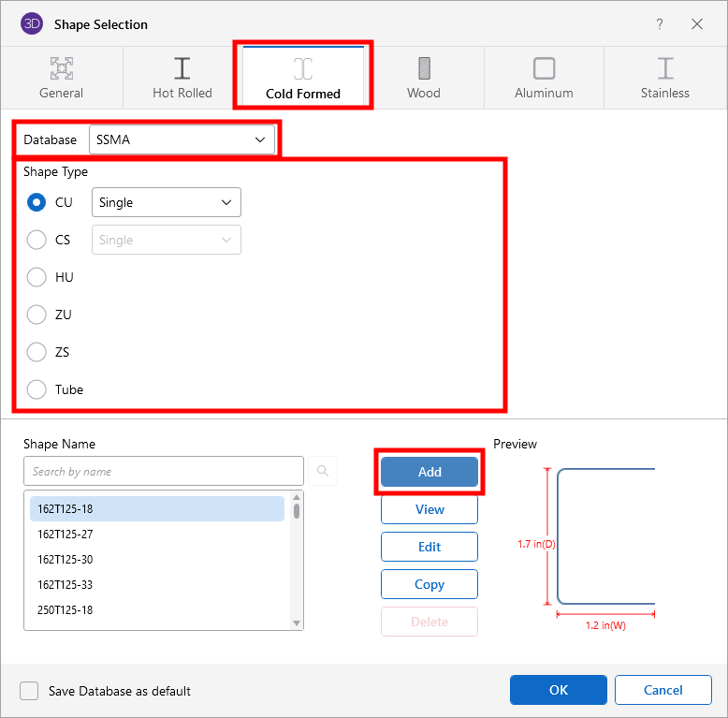Select the HU shape type radio button
This screenshot has height=718, width=728.
pyautogui.click(x=36, y=277)
